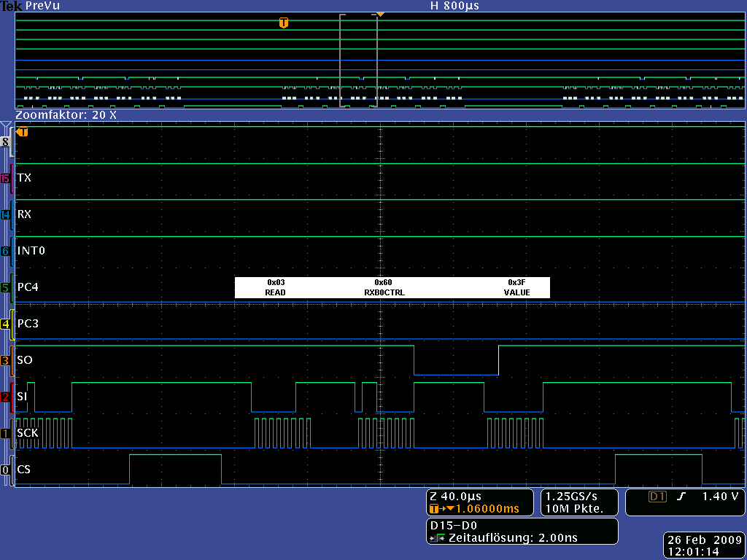This screenshot has height=560, width=747.
Task: Click the Z 40.0µs zoom timebase readout
Action: pyautogui.click(x=455, y=497)
